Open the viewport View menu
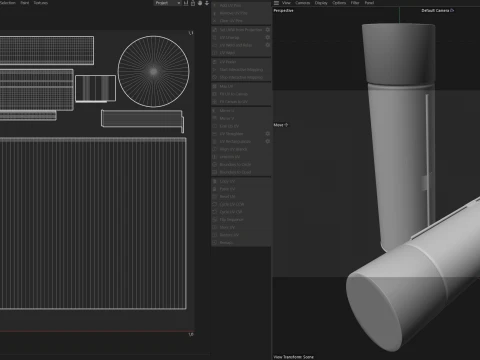 click(286, 3)
